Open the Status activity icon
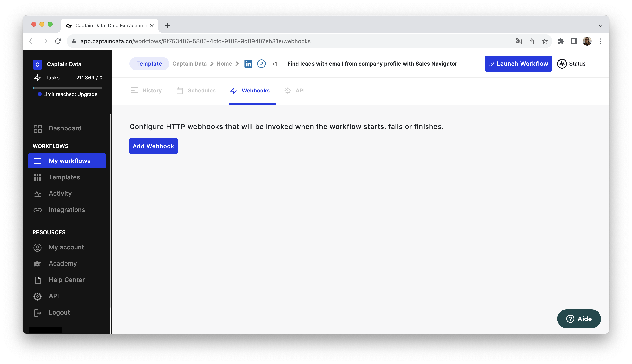The image size is (632, 364). pyautogui.click(x=562, y=64)
